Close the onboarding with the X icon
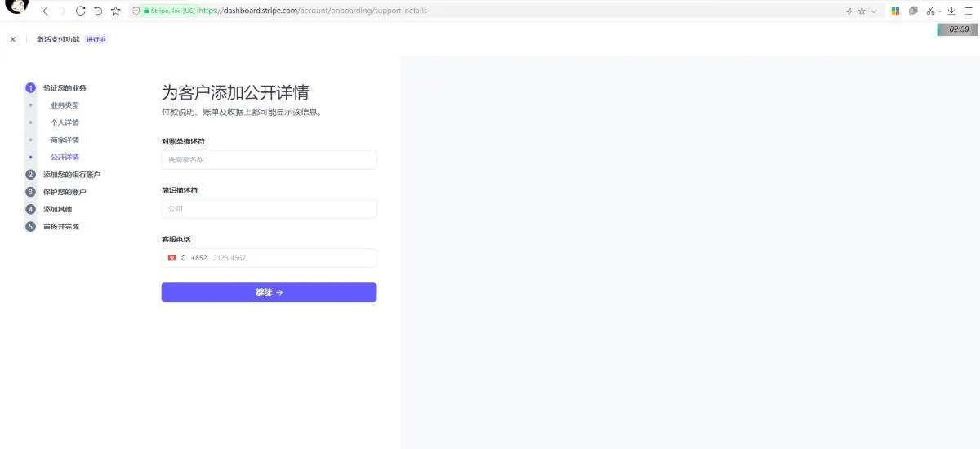The height and width of the screenshot is (449, 980). pyautogui.click(x=12, y=39)
